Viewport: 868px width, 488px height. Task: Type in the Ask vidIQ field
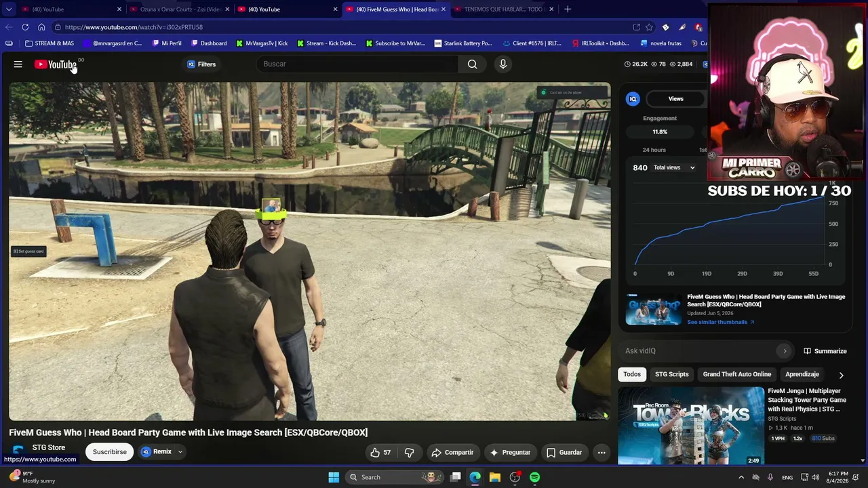coord(700,351)
